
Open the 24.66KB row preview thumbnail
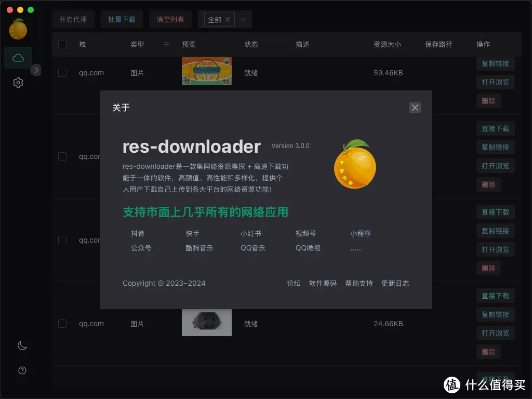[207, 322]
